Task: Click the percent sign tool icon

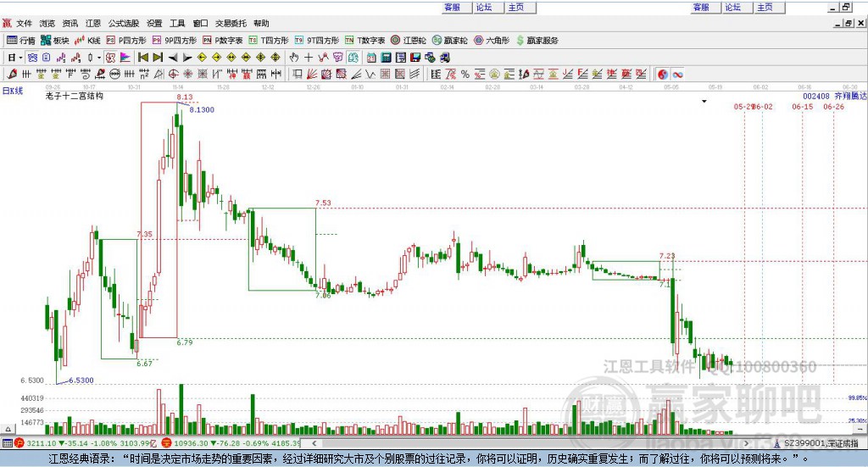Action: click(x=465, y=74)
